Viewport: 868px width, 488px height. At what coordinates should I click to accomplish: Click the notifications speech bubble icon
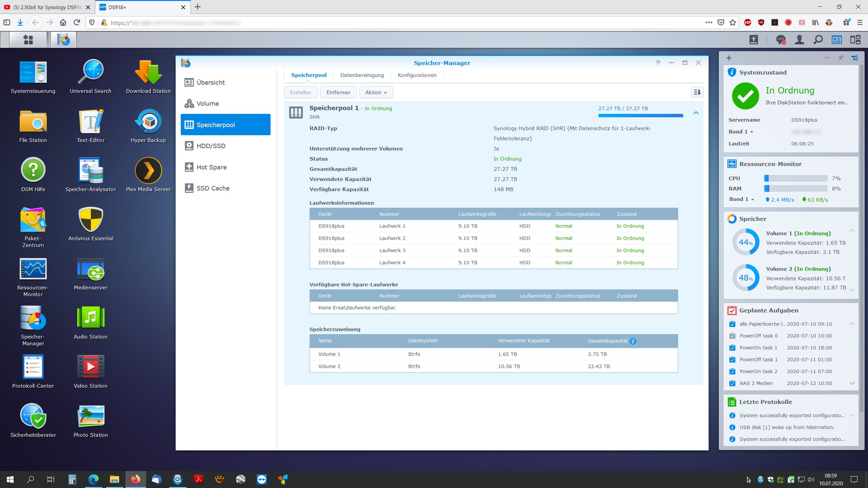coord(781,40)
